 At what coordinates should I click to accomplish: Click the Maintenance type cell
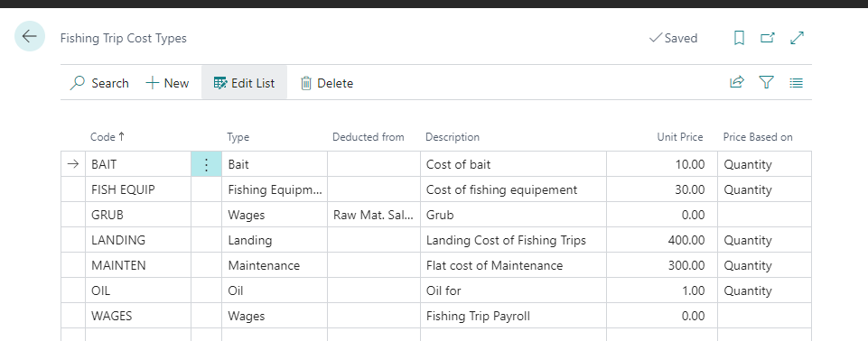(275, 265)
